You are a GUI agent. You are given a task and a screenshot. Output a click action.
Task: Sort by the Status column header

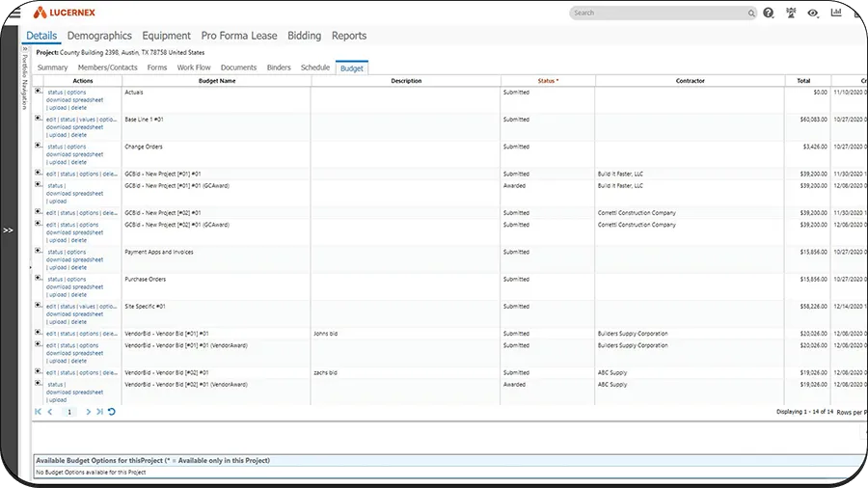[x=547, y=81]
